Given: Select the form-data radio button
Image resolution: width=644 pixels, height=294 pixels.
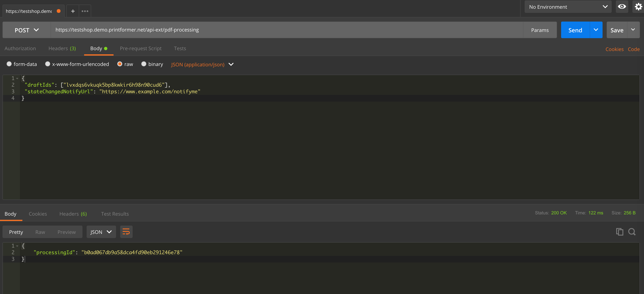Looking at the screenshot, I should coord(9,64).
